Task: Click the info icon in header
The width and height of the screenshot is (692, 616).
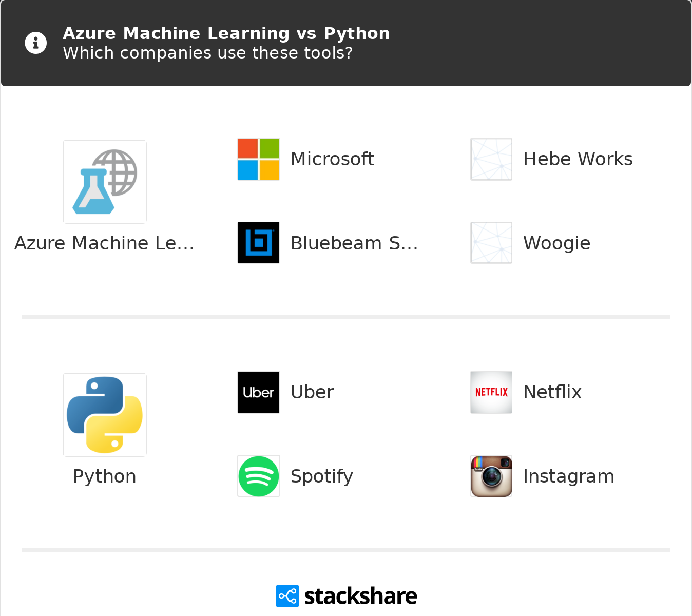Action: 36,43
